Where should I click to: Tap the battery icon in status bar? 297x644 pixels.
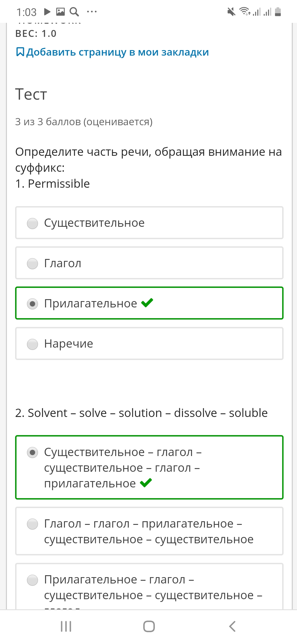(278, 12)
